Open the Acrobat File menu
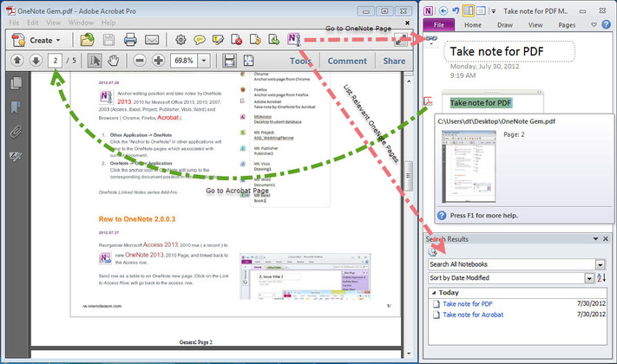 [14, 23]
